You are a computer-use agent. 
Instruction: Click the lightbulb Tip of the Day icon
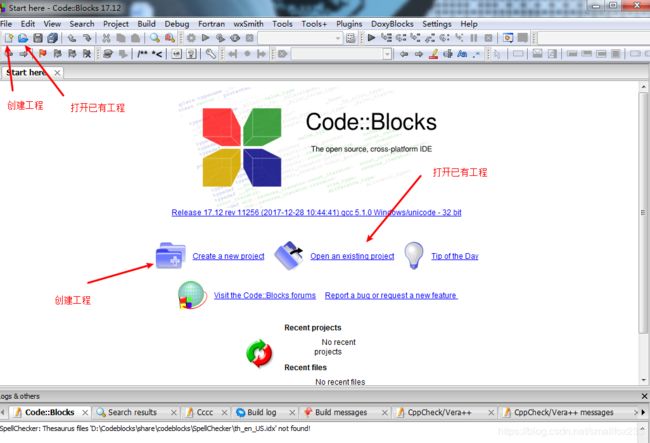click(414, 255)
